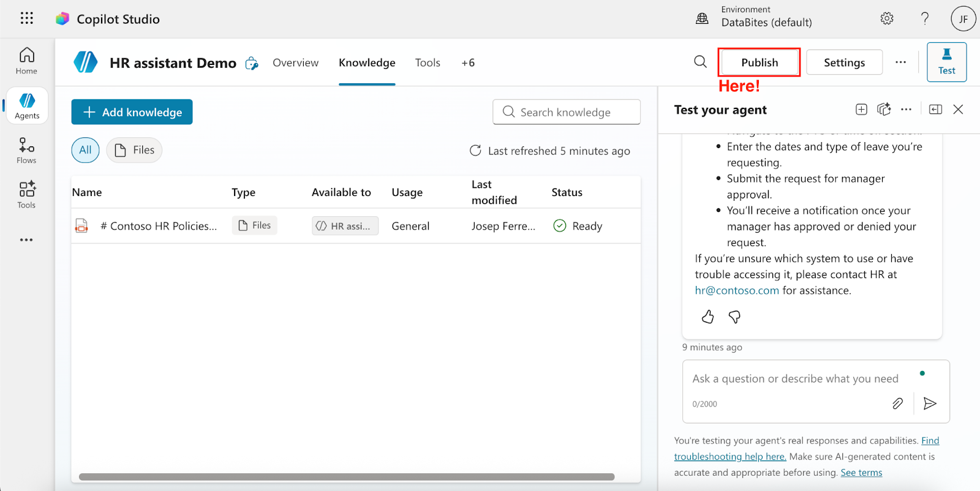Switch to the Tools tab
This screenshot has height=491, width=980.
coord(428,62)
